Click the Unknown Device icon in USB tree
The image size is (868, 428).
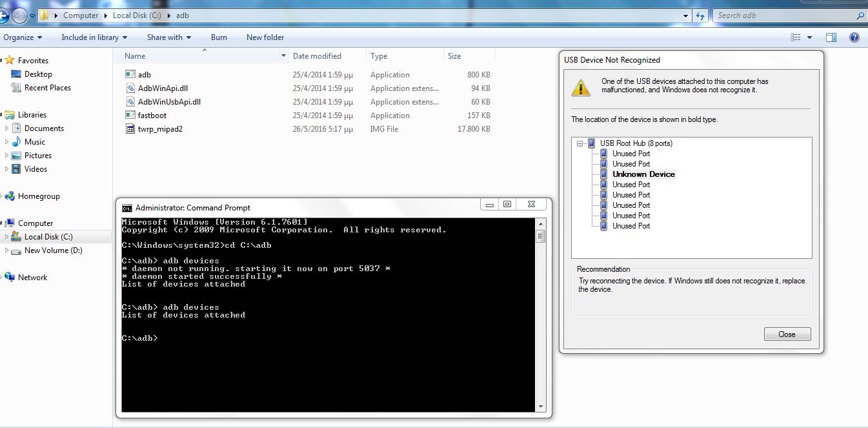(603, 174)
